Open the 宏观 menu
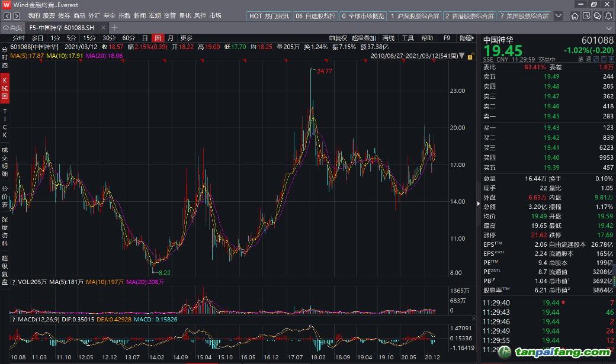 pos(155,16)
